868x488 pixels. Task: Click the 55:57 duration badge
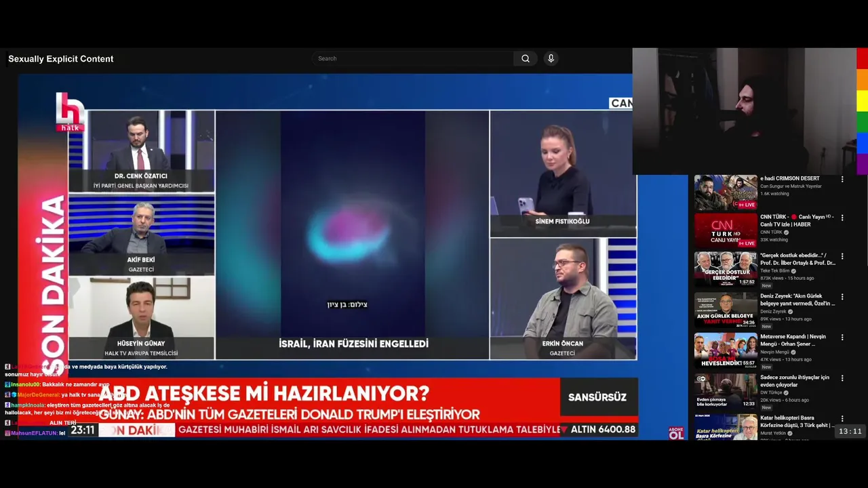749,363
